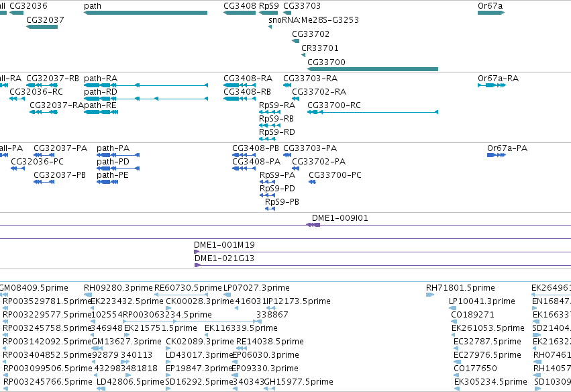
Task: Select the Or67a-RA transcript label
Action: (x=498, y=79)
